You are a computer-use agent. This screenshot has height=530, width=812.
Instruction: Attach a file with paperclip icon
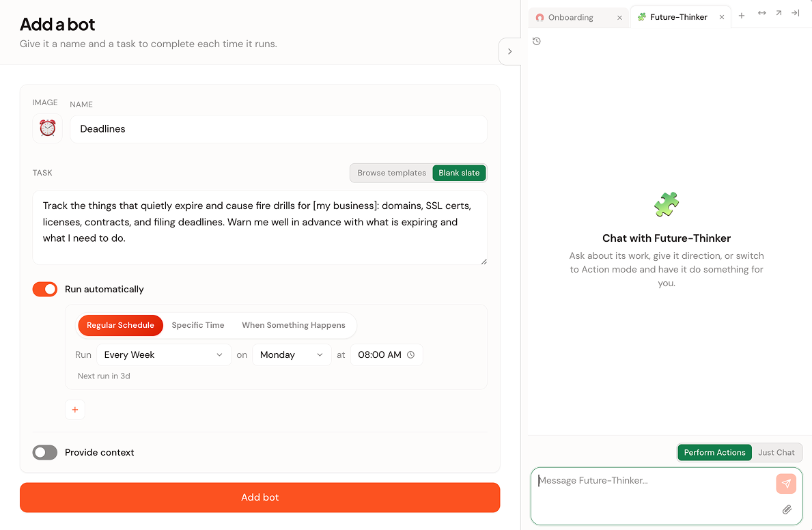tap(787, 510)
